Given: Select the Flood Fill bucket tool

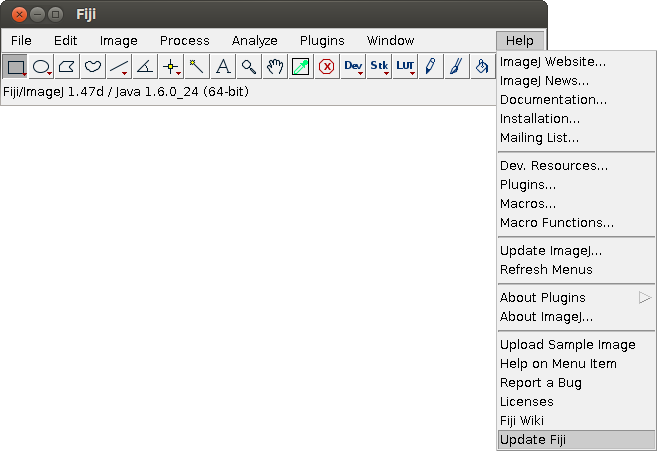Looking at the screenshot, I should (483, 66).
